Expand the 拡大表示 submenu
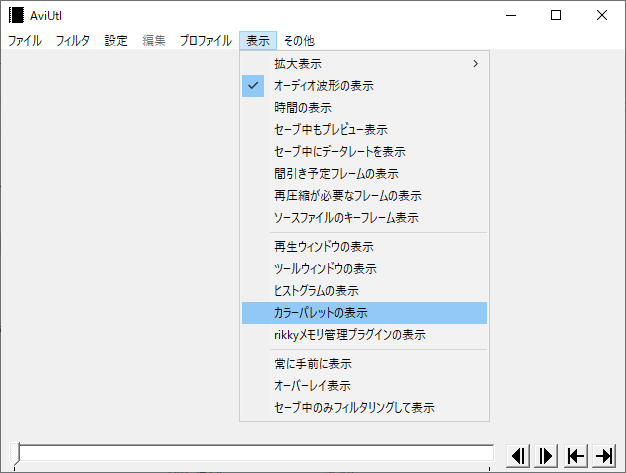This screenshot has height=473, width=626. (x=365, y=64)
